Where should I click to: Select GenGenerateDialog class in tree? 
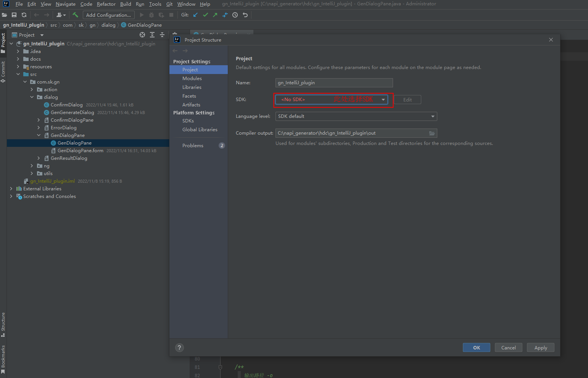coord(72,112)
